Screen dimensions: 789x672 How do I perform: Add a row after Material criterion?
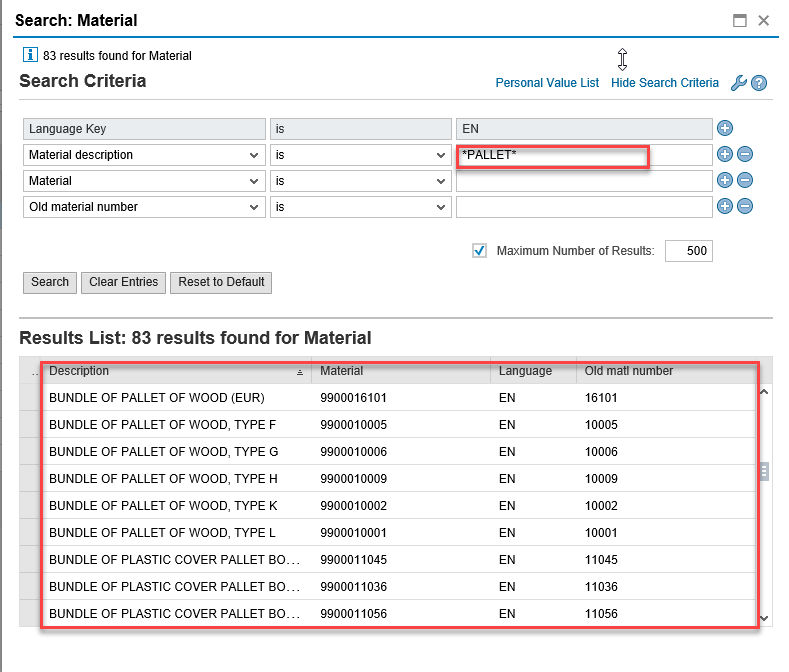pos(725,180)
